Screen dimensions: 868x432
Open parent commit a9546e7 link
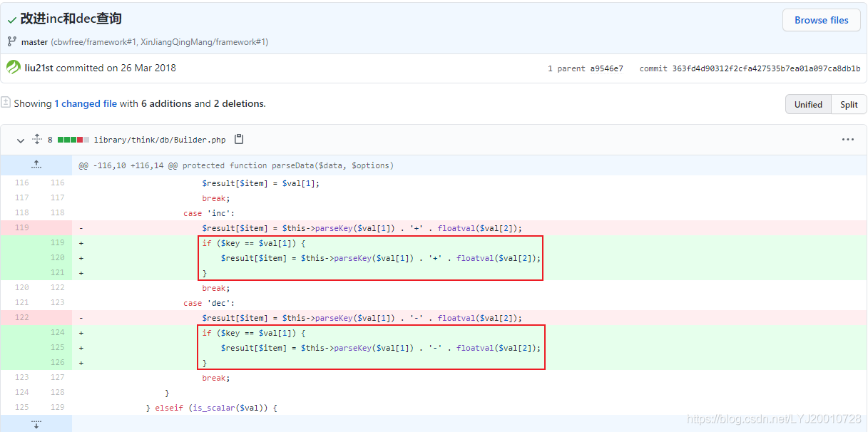(x=606, y=68)
